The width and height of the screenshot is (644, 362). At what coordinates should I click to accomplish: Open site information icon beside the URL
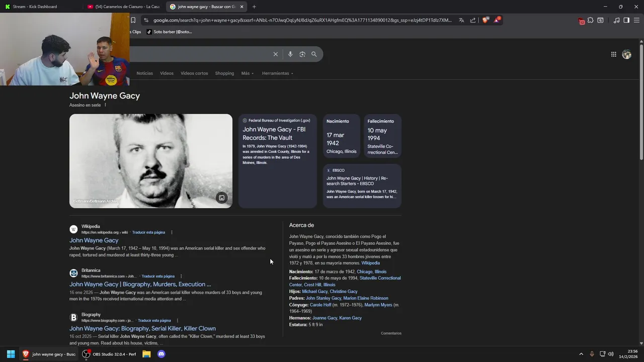[146, 20]
